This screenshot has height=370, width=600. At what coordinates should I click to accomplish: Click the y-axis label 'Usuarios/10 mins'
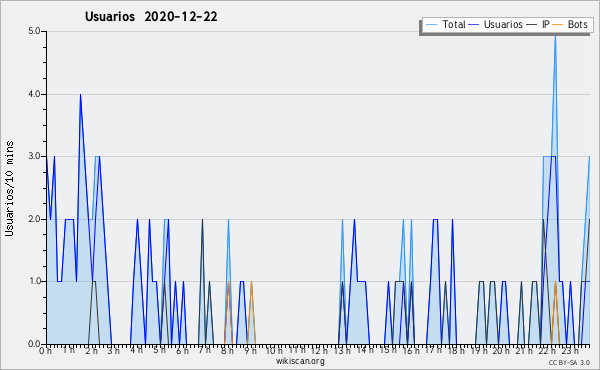click(x=9, y=188)
